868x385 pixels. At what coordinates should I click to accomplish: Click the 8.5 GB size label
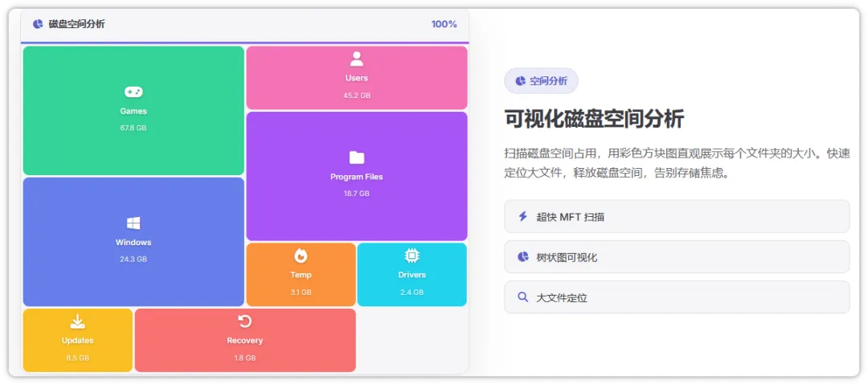click(x=78, y=358)
